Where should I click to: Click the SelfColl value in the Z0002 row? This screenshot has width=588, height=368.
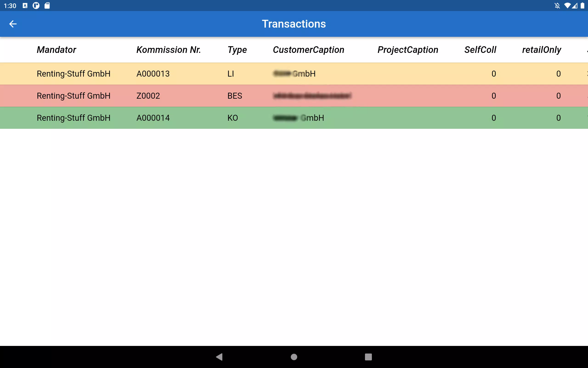[494, 96]
